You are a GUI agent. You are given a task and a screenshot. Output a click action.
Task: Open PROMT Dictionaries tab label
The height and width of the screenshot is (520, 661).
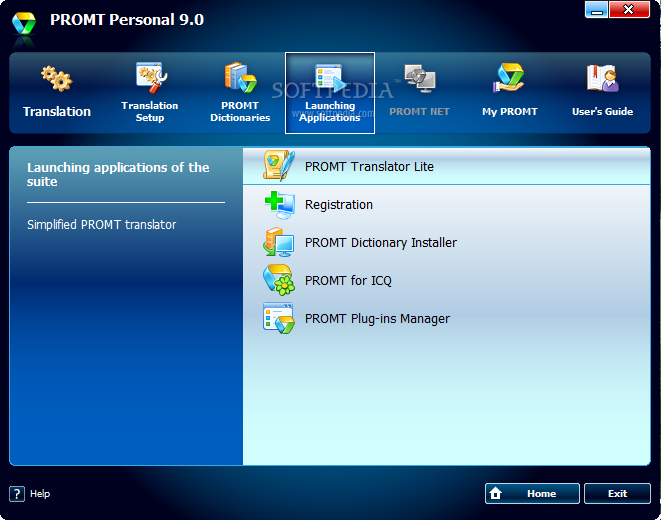click(240, 112)
